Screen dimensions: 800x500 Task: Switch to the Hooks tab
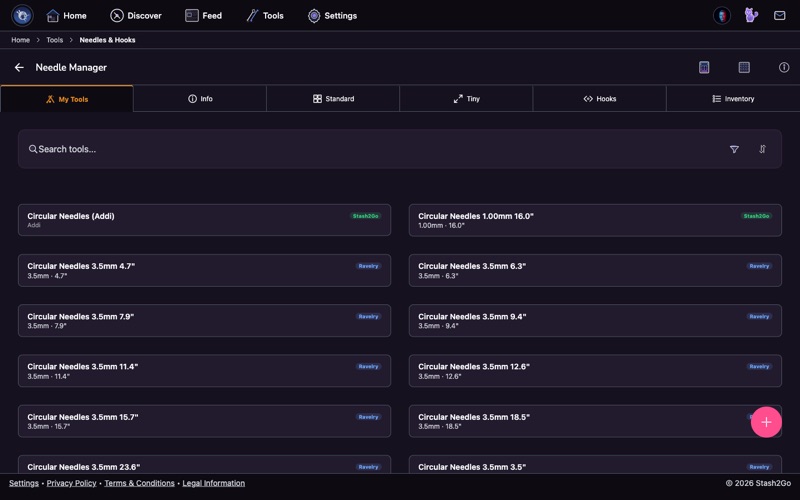click(x=599, y=99)
